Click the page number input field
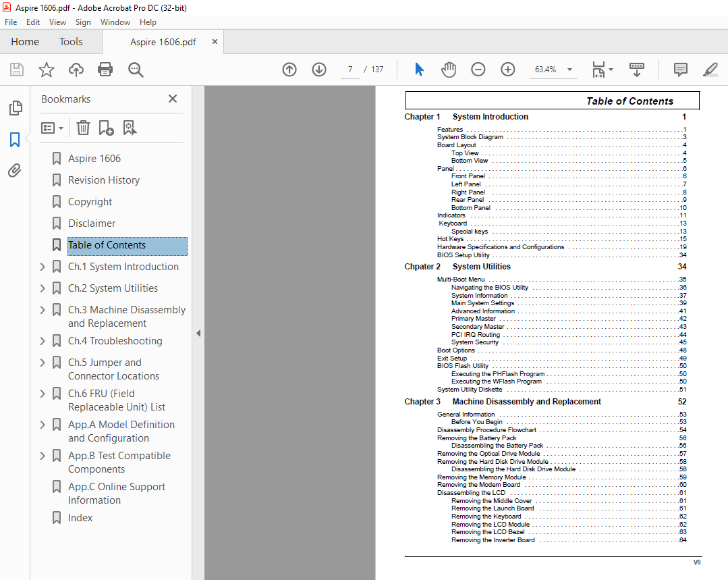This screenshot has height=580, width=728. point(350,70)
